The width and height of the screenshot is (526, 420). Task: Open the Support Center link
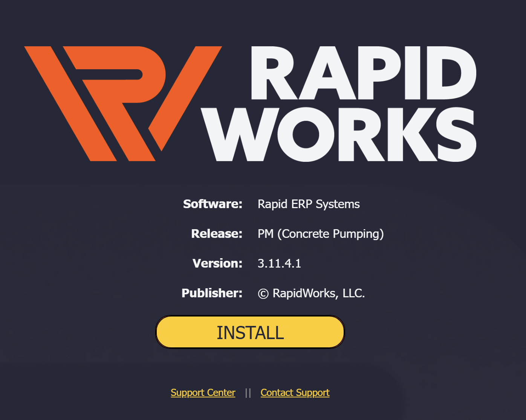point(203,393)
